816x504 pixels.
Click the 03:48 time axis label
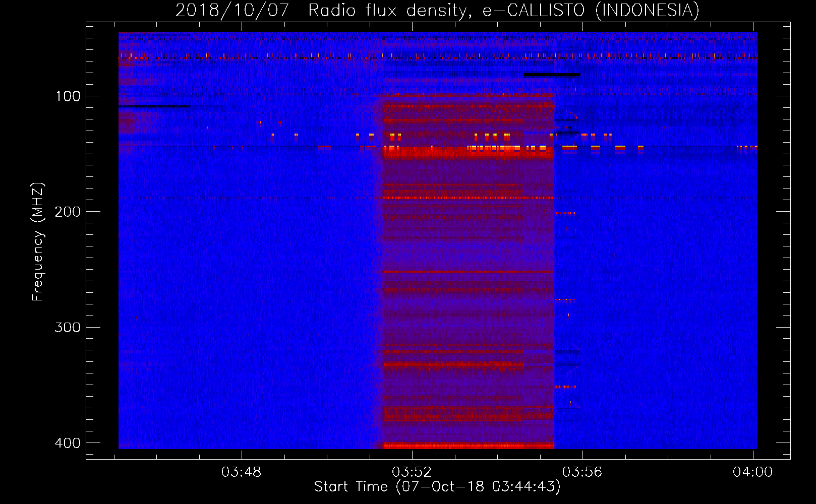242,472
